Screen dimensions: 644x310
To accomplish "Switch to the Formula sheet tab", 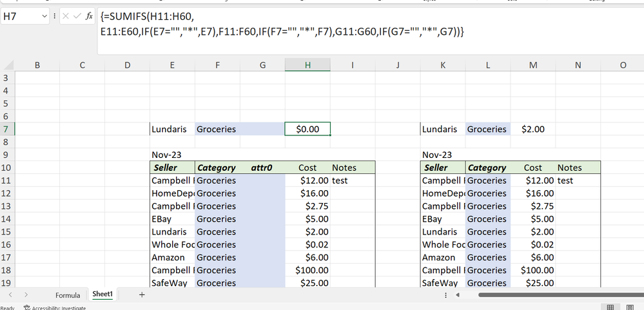I will 68,295.
